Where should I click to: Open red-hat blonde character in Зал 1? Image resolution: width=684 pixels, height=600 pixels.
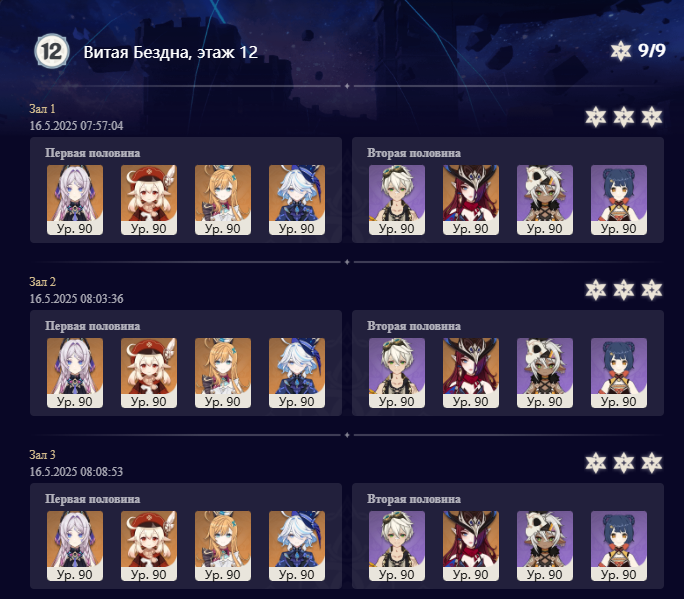coord(149,200)
